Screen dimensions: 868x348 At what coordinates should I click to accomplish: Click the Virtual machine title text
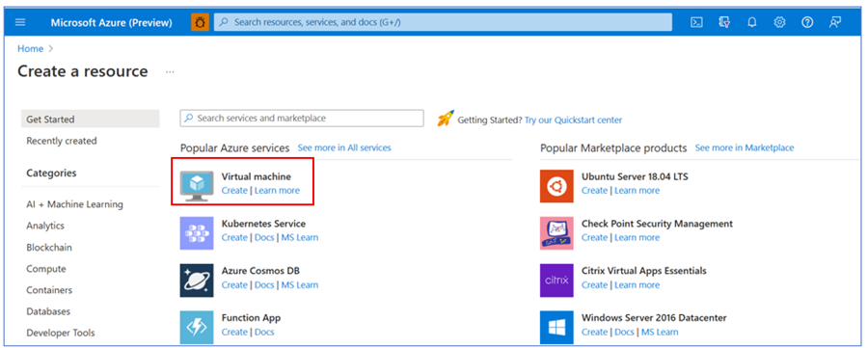[257, 176]
